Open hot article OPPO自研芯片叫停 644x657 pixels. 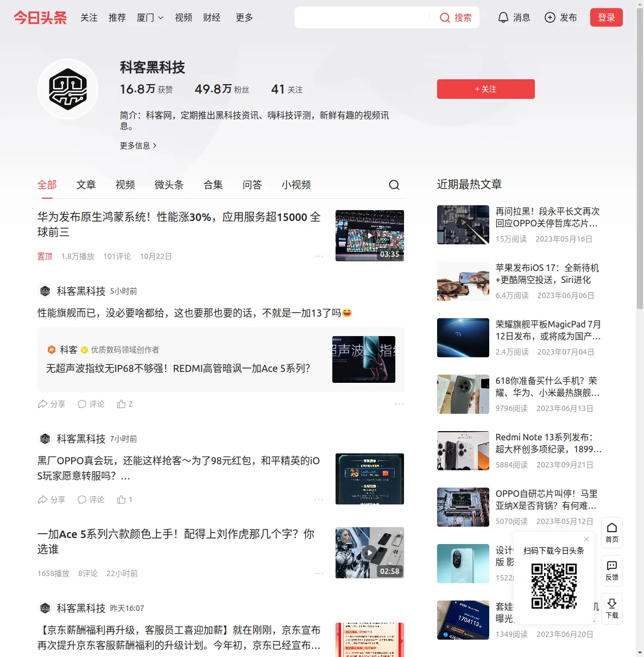(x=547, y=500)
